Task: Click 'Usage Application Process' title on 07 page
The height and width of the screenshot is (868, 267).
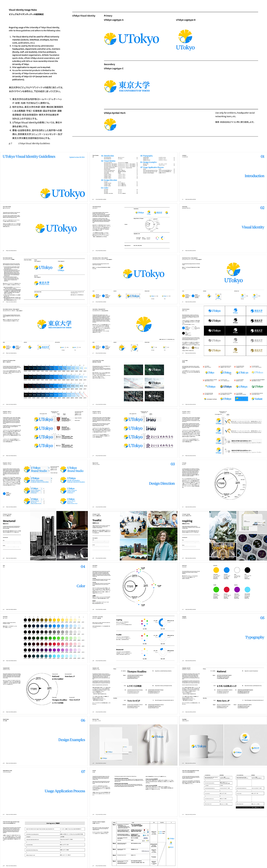Action: pyautogui.click(x=65, y=791)
